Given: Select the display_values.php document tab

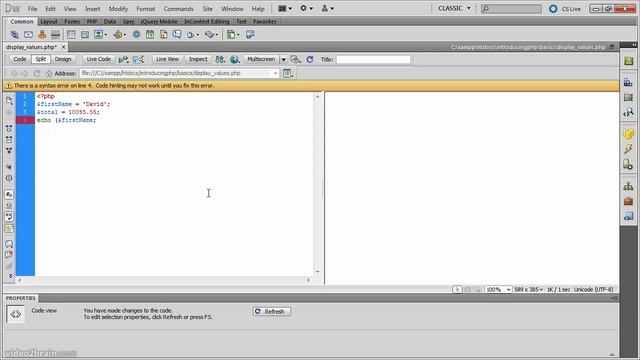Looking at the screenshot, I should [x=31, y=47].
